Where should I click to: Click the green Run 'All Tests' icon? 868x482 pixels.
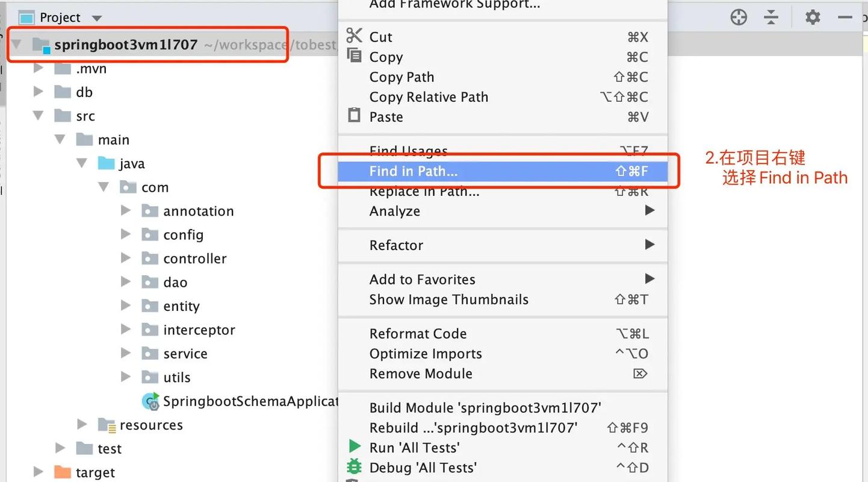point(355,447)
